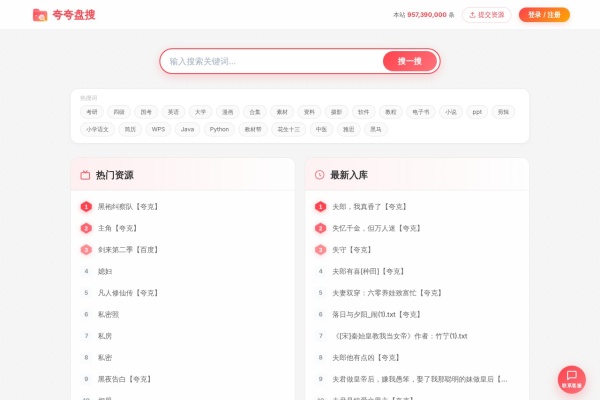Click the 最新入库 clock icon
The height and width of the screenshot is (400, 600).
tap(320, 175)
